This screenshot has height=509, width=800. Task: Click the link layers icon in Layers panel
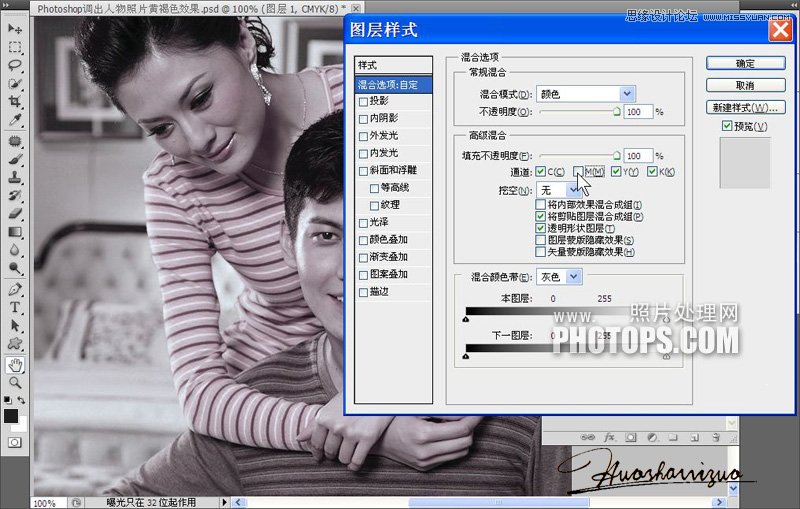point(587,437)
